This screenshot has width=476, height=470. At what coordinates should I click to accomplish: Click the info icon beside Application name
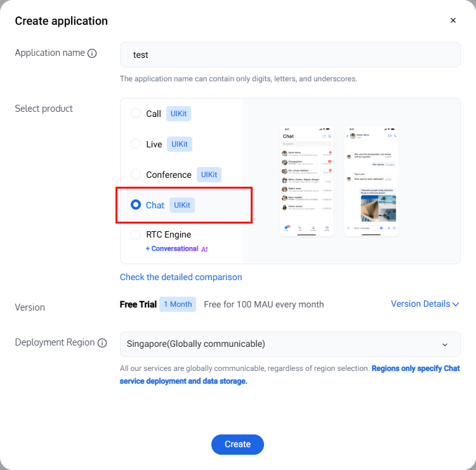(92, 53)
